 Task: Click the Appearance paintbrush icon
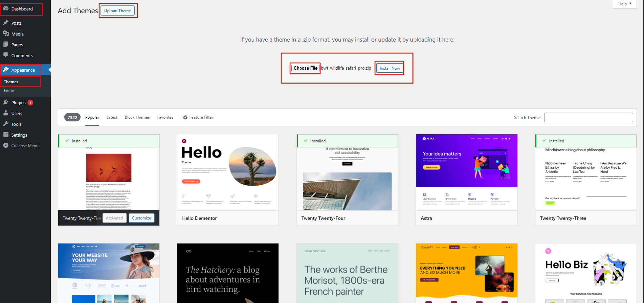click(x=6, y=70)
